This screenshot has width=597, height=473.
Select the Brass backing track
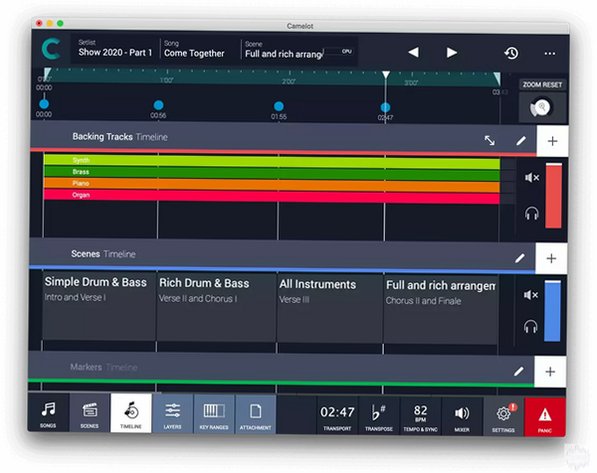coord(272,172)
